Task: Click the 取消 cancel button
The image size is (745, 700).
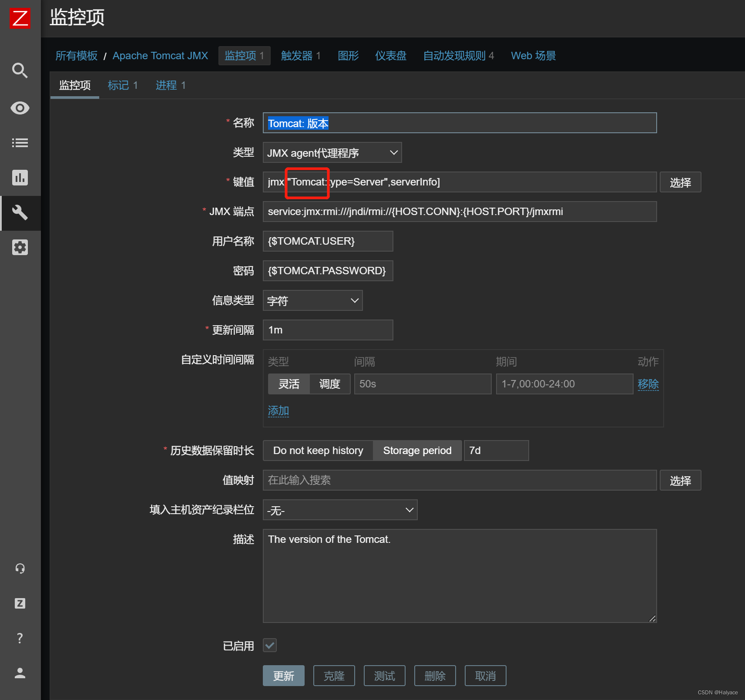Action: coord(486,676)
